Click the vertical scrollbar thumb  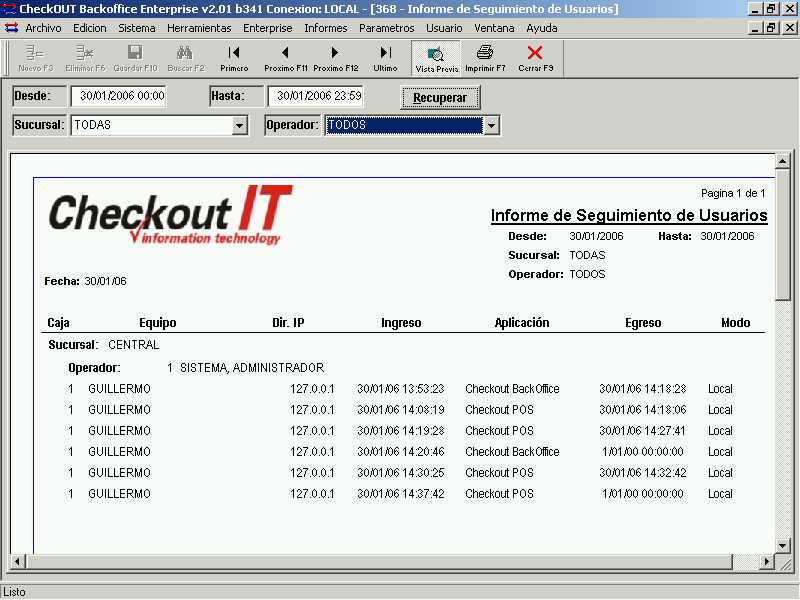[783, 235]
